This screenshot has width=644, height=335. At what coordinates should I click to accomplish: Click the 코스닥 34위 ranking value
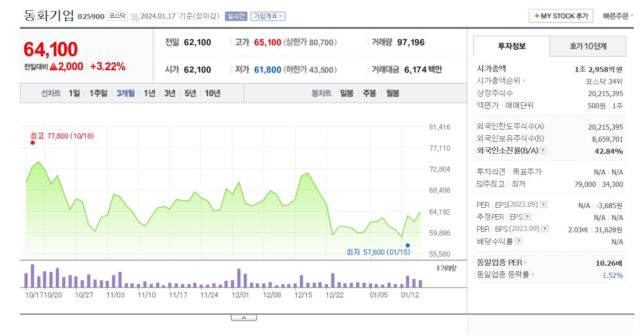(604, 81)
